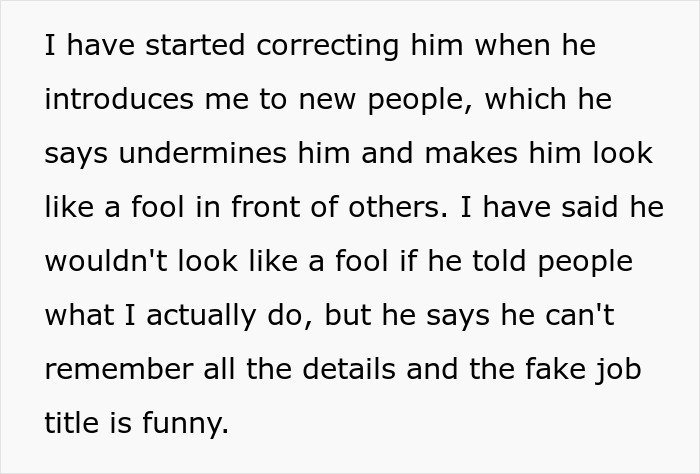
Task: Click the word "title" on last line
Action: (70, 425)
